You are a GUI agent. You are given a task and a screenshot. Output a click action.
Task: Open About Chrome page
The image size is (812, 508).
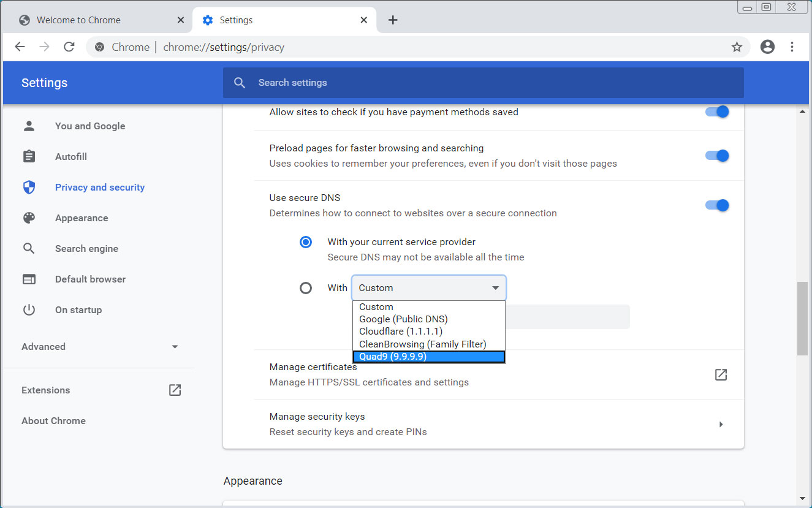[53, 420]
